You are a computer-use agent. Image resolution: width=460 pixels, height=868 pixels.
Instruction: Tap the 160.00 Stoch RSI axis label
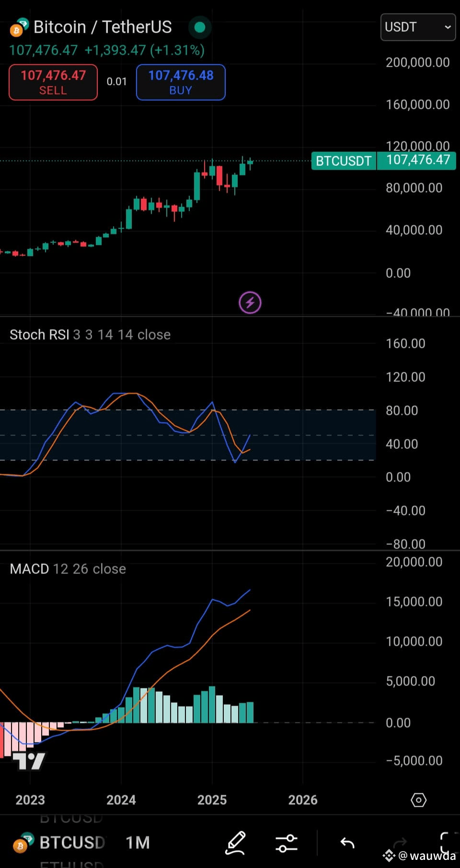coord(405,343)
